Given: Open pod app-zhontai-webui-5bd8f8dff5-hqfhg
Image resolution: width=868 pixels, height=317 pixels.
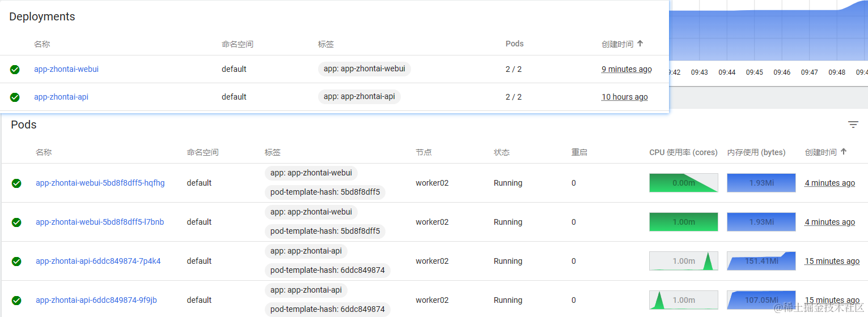Looking at the screenshot, I should [100, 183].
